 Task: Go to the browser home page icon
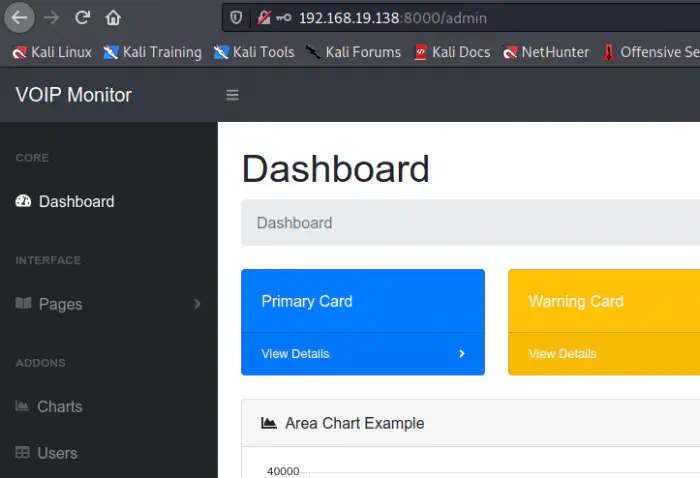pyautogui.click(x=113, y=17)
